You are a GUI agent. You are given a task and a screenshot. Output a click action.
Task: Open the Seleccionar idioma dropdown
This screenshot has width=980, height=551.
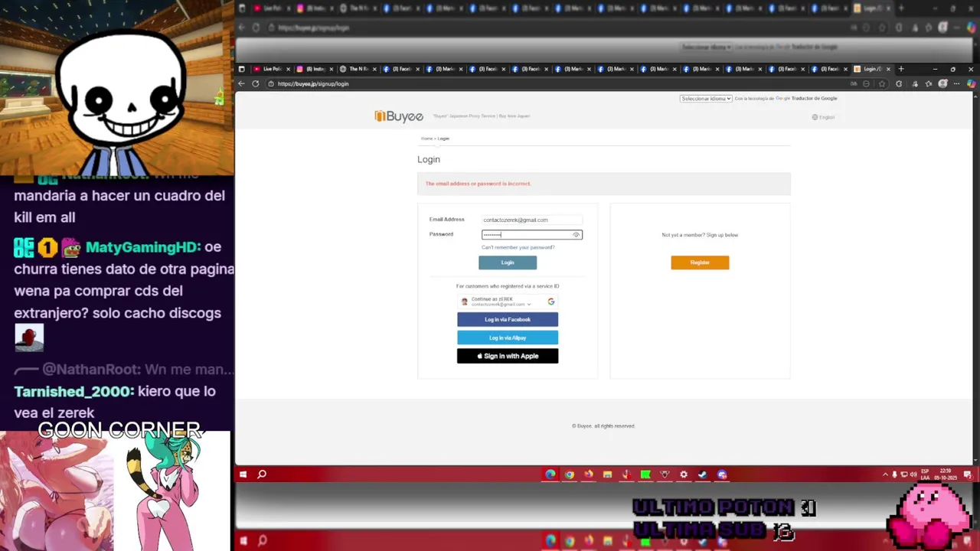[706, 99]
